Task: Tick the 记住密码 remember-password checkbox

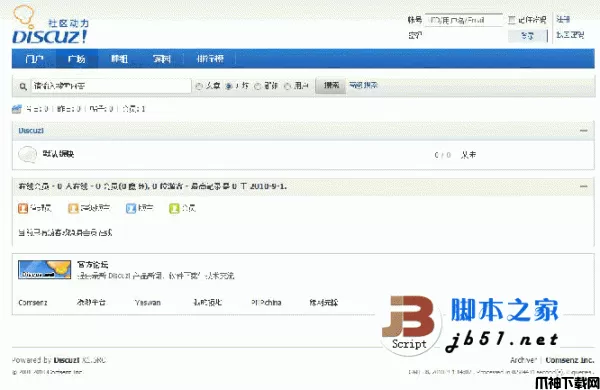Action: [x=512, y=20]
